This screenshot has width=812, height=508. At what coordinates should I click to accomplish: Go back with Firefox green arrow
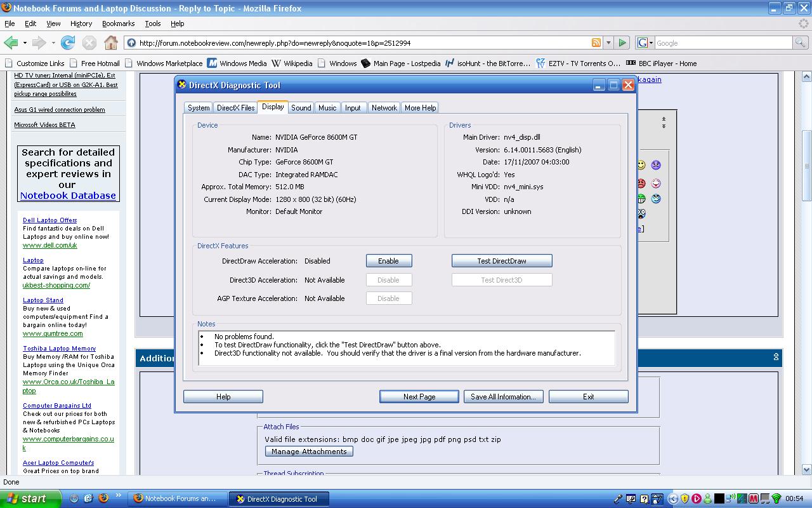click(x=11, y=43)
